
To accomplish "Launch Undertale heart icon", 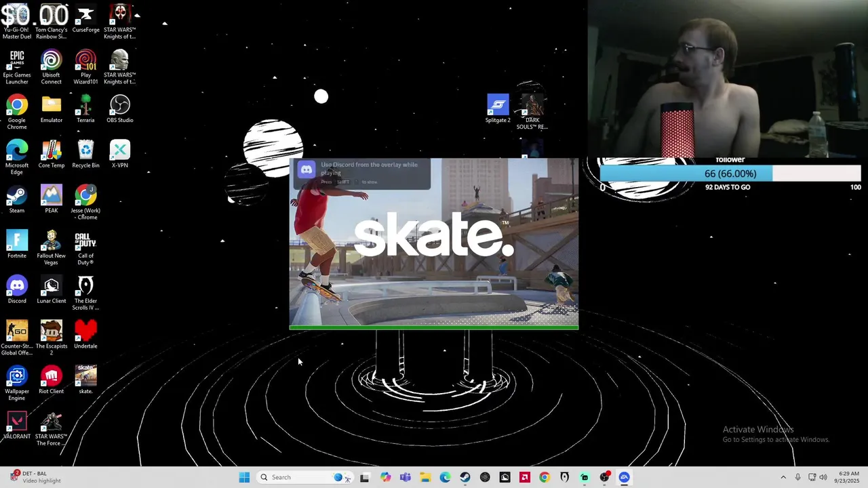I will 85,335.
